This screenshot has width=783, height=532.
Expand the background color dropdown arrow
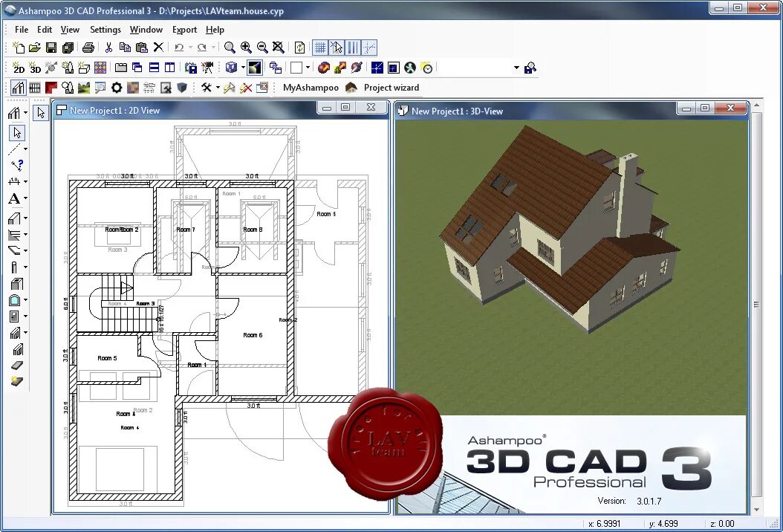tap(308, 68)
